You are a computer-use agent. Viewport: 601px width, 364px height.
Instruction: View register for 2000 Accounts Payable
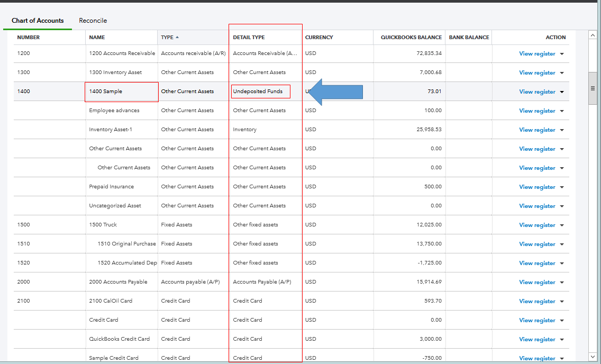pos(537,281)
